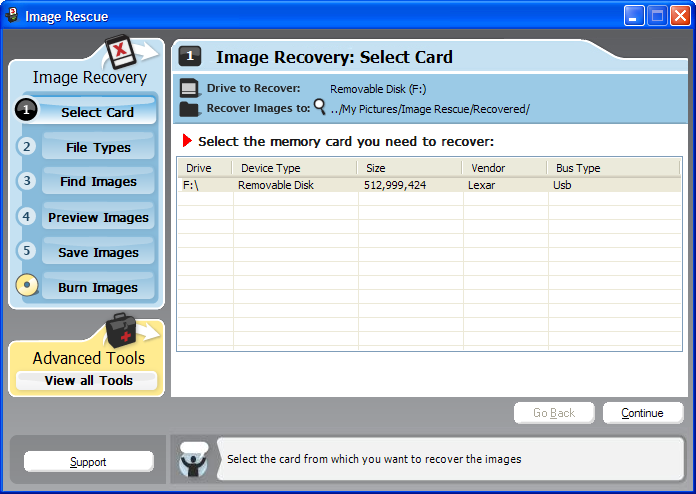
Task: Sort the list by Drive column header
Action: point(205,168)
